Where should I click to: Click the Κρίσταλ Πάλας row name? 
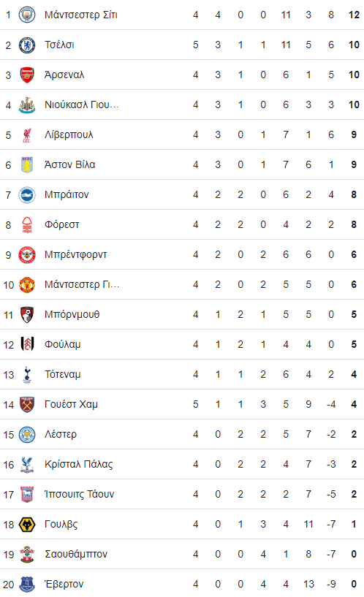79,465
